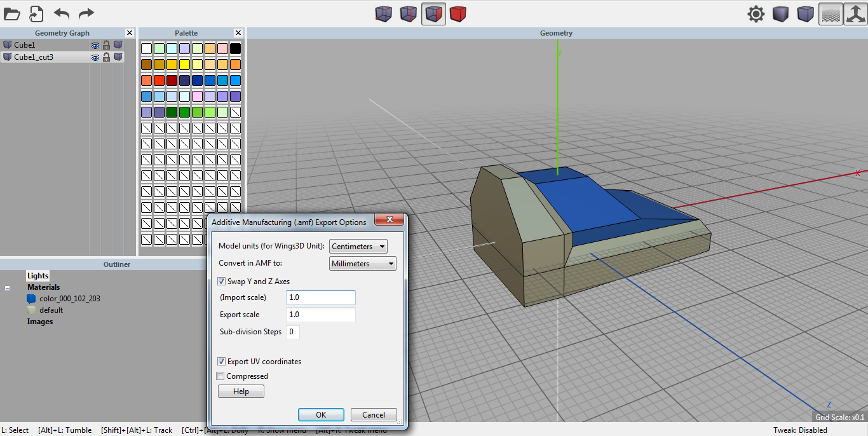Pick the brown palette swatch
Viewport: 868px width, 436px height.
pyautogui.click(x=146, y=64)
